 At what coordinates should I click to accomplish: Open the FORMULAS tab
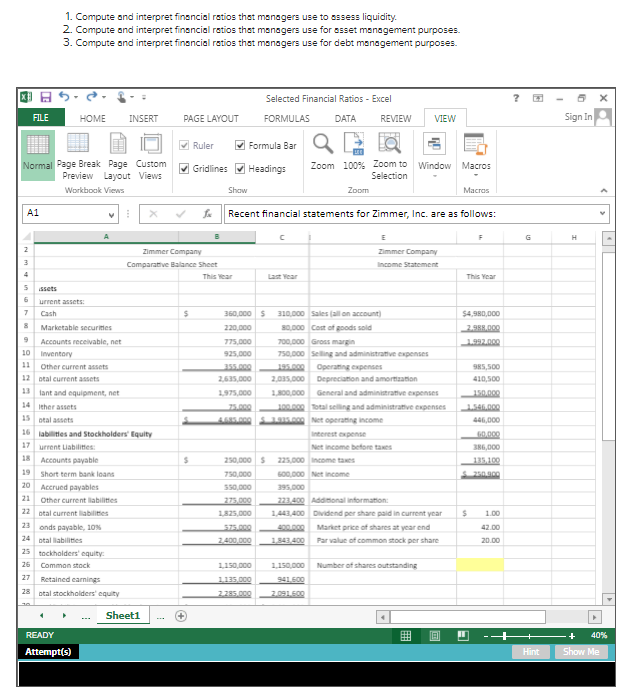[287, 118]
